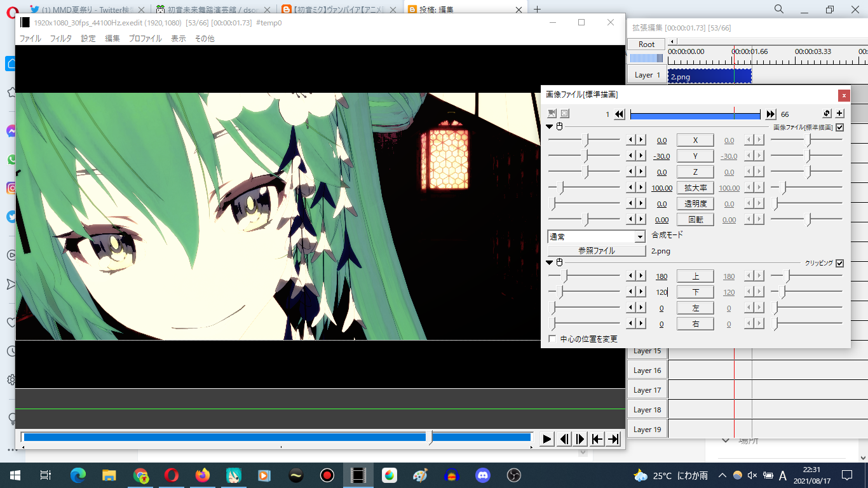Image resolution: width=868 pixels, height=488 pixels.
Task: Open Windows Start menu
Action: pos(15,475)
